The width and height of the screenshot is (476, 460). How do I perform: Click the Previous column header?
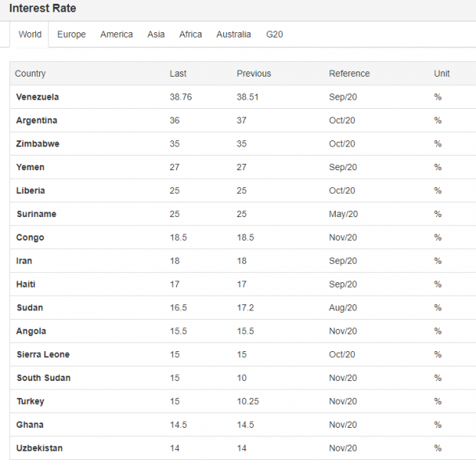pyautogui.click(x=254, y=74)
